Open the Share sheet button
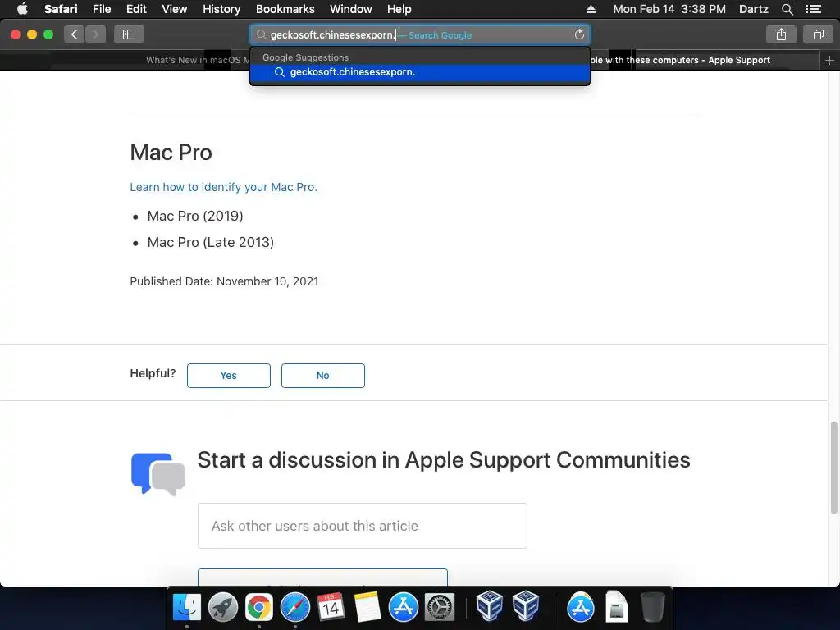840x630 pixels. [x=781, y=34]
